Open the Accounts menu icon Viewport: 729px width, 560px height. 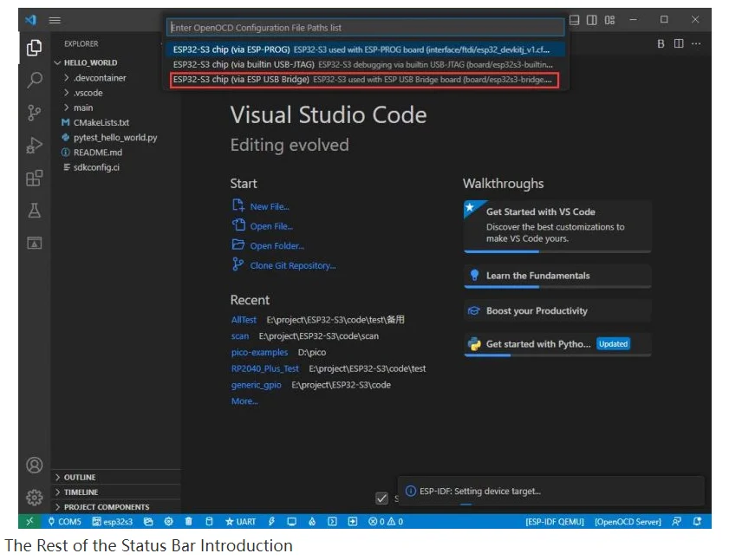(35, 466)
